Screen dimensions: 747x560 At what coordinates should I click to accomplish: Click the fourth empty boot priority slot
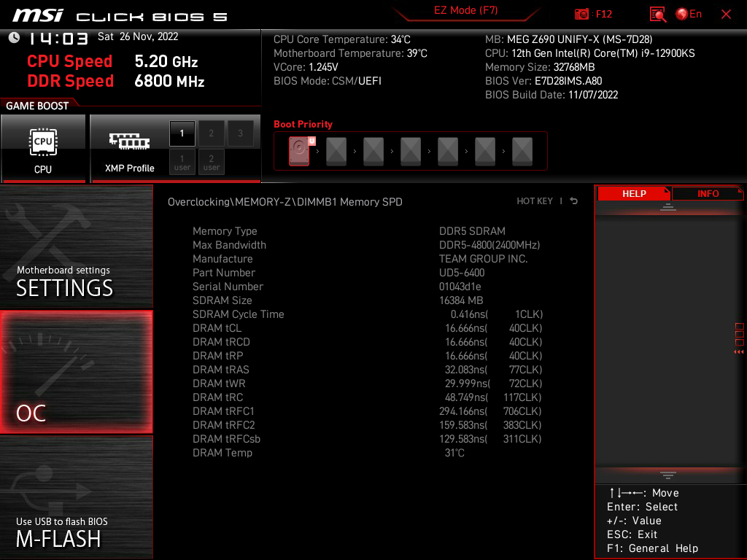411,151
